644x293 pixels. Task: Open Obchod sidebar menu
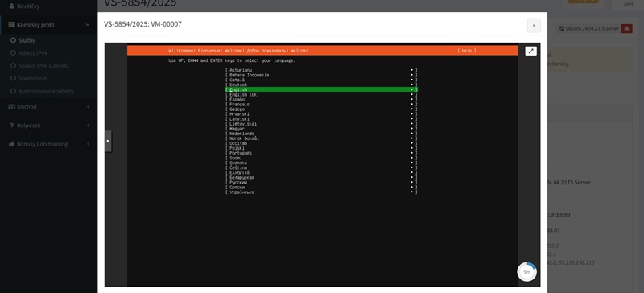[49, 107]
